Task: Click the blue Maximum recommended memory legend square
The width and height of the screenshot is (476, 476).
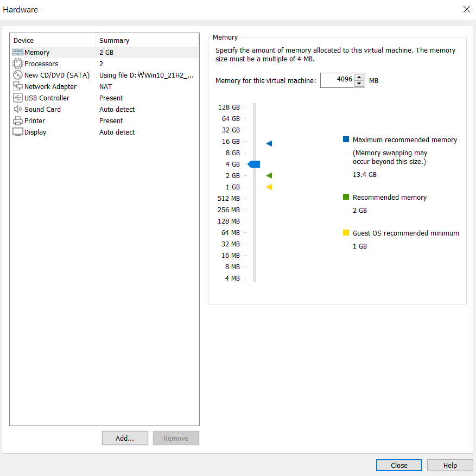Action: pyautogui.click(x=346, y=139)
